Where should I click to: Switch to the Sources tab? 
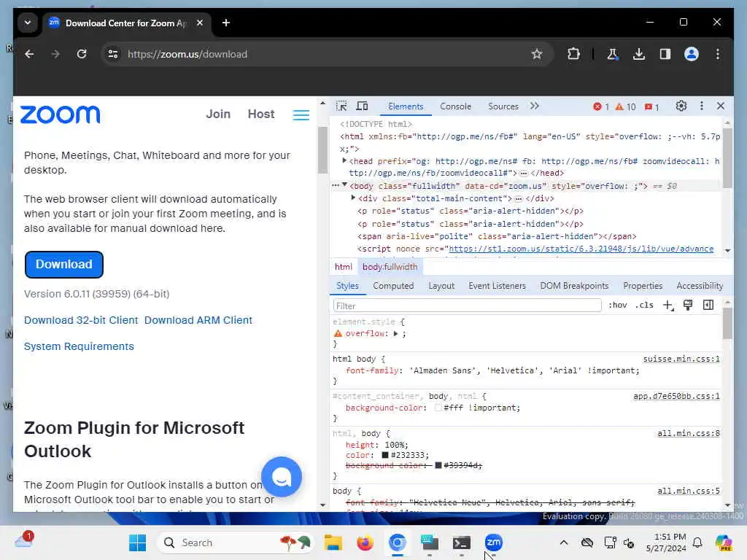point(503,106)
